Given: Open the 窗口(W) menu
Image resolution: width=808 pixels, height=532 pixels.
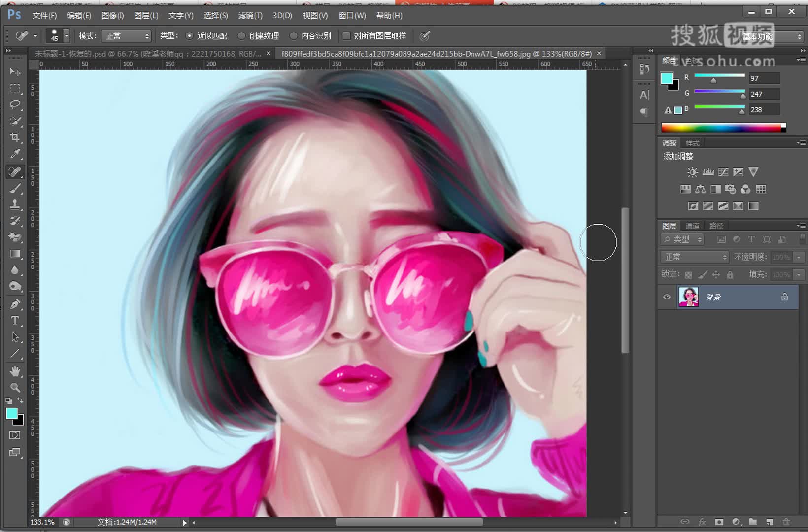Looking at the screenshot, I should coord(352,16).
